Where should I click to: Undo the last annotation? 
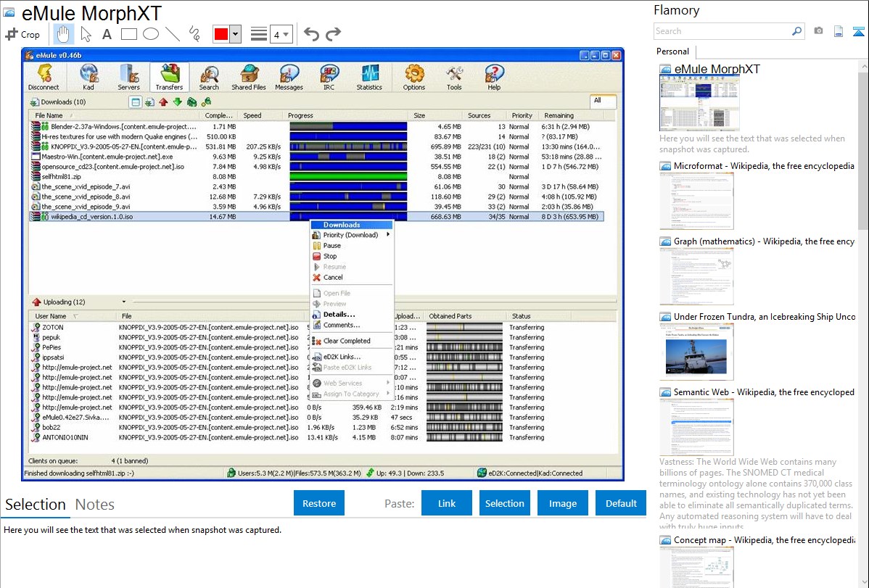click(x=311, y=34)
